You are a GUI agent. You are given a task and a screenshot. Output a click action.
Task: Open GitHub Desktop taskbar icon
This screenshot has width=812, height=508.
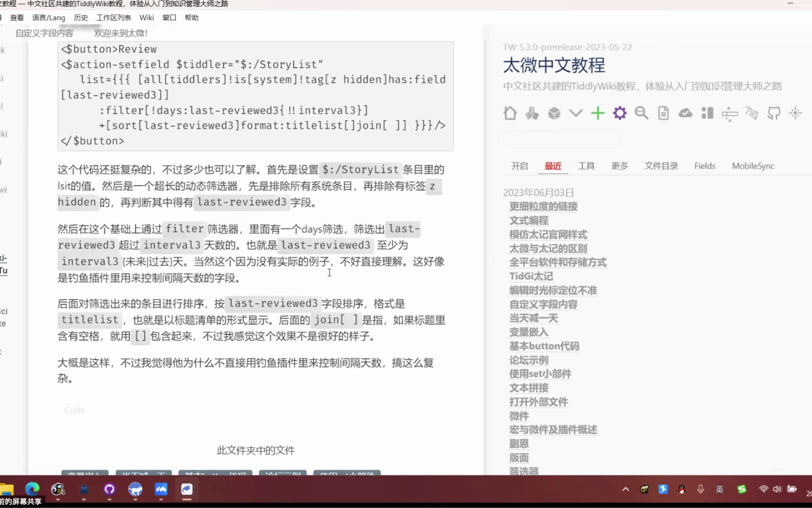pos(109,489)
